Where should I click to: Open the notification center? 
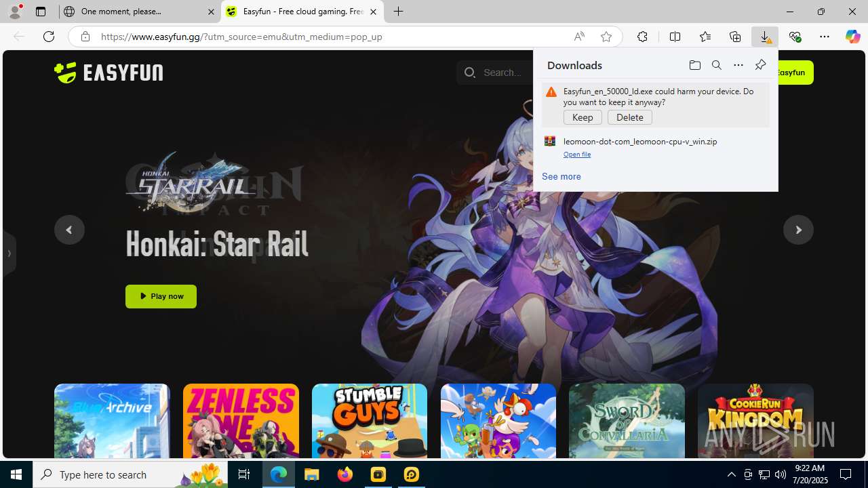coord(846,474)
